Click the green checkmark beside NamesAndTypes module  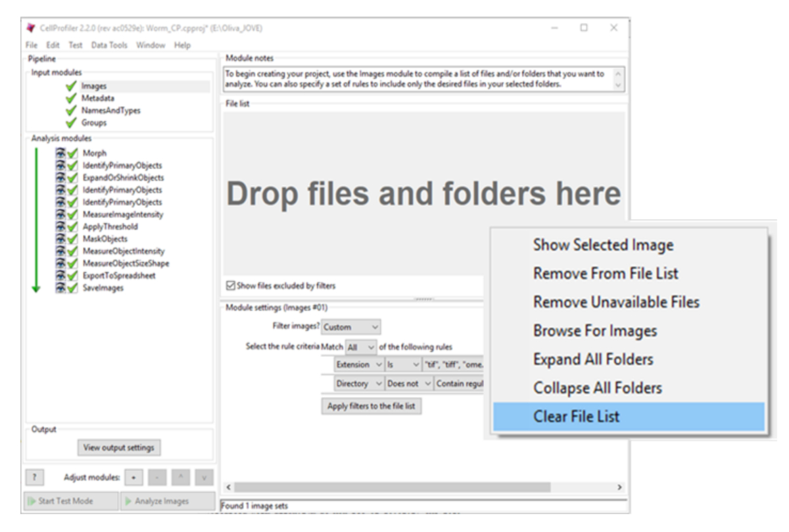tap(71, 110)
